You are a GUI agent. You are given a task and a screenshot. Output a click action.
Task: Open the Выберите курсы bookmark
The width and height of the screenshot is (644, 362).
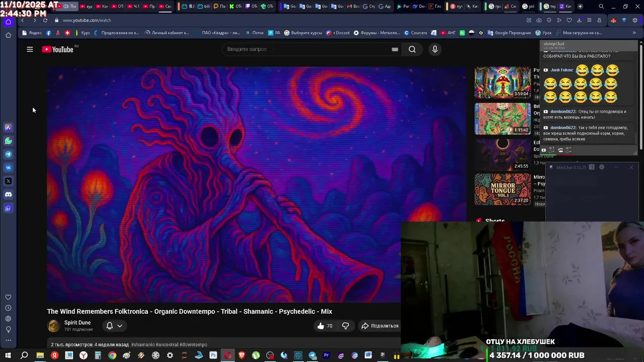tap(303, 33)
